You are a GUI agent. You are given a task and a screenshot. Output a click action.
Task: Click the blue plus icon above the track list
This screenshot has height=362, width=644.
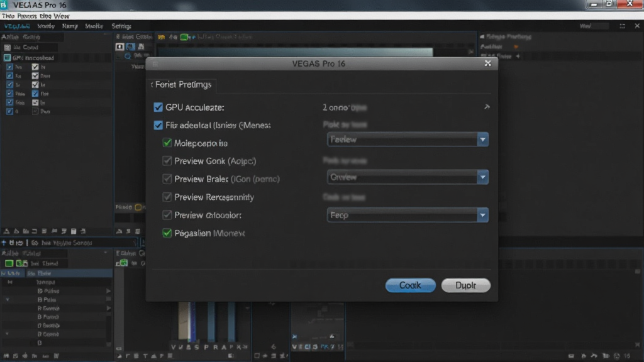coord(4,243)
